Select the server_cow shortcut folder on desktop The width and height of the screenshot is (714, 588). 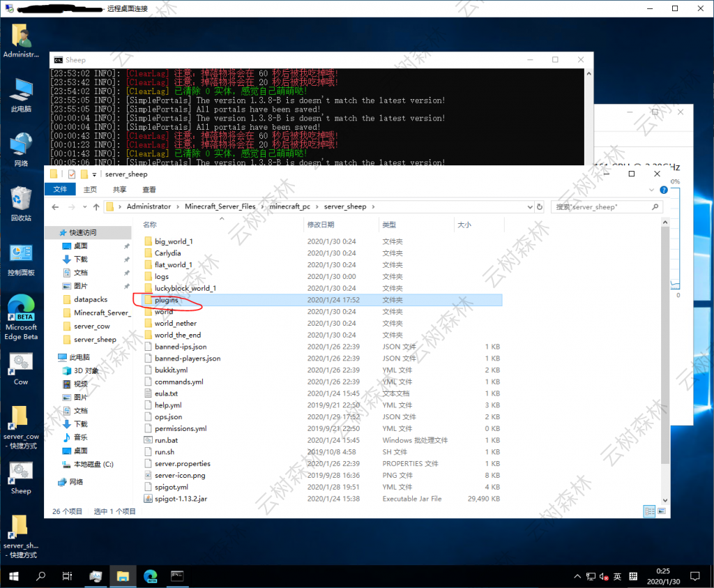[x=21, y=428]
